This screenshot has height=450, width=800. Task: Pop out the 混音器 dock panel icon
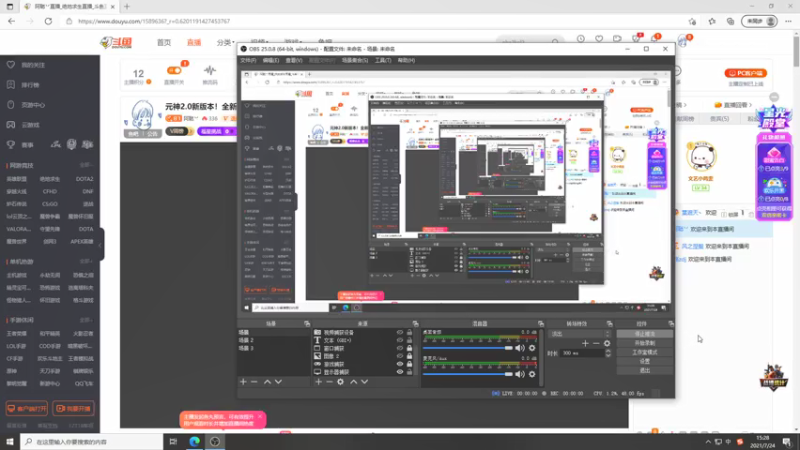point(541,323)
